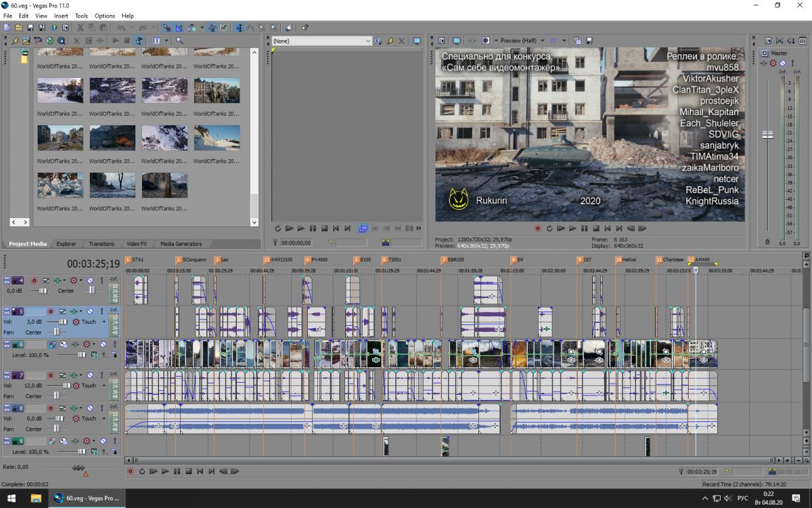Open the Insert menu

coord(61,16)
